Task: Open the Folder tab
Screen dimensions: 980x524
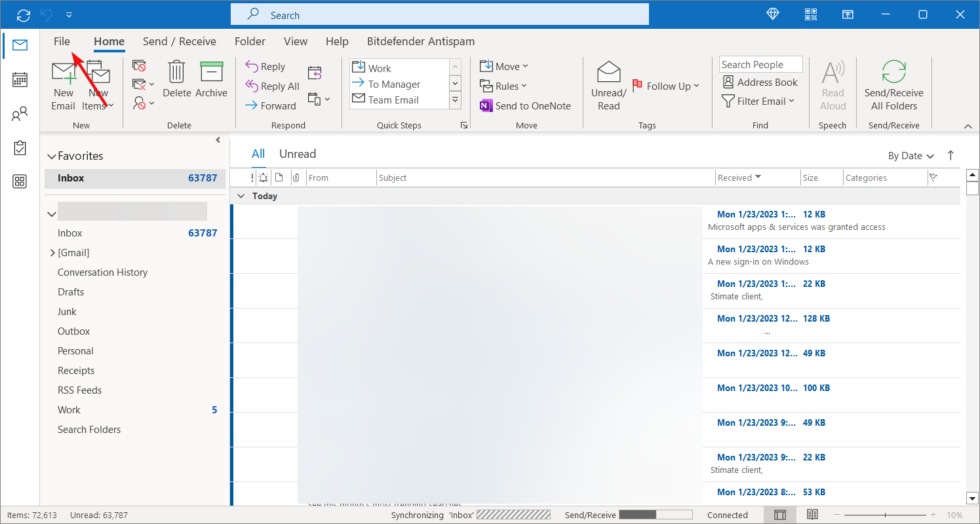Action: pos(250,41)
